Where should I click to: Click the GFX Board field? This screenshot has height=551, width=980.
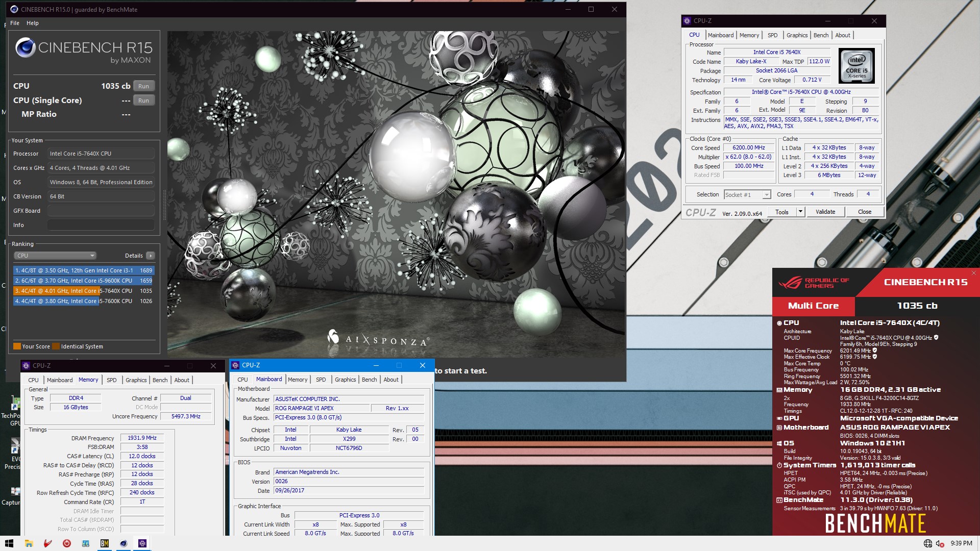coord(101,211)
